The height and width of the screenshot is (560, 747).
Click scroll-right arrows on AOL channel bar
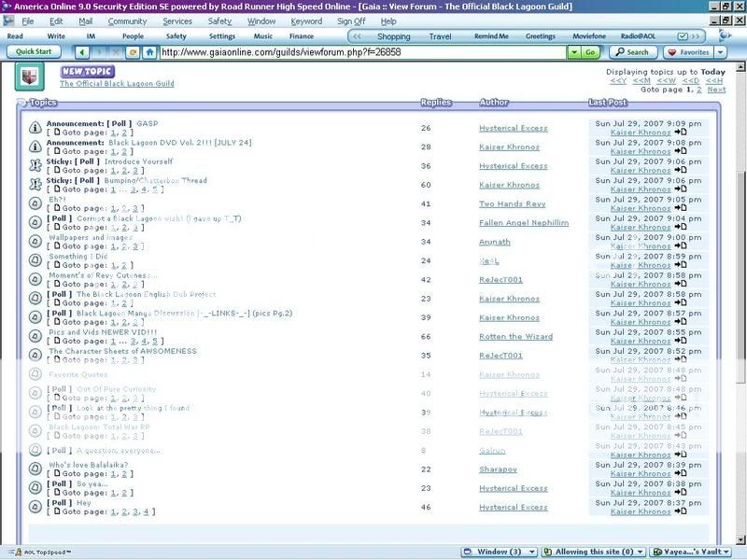coord(696,36)
